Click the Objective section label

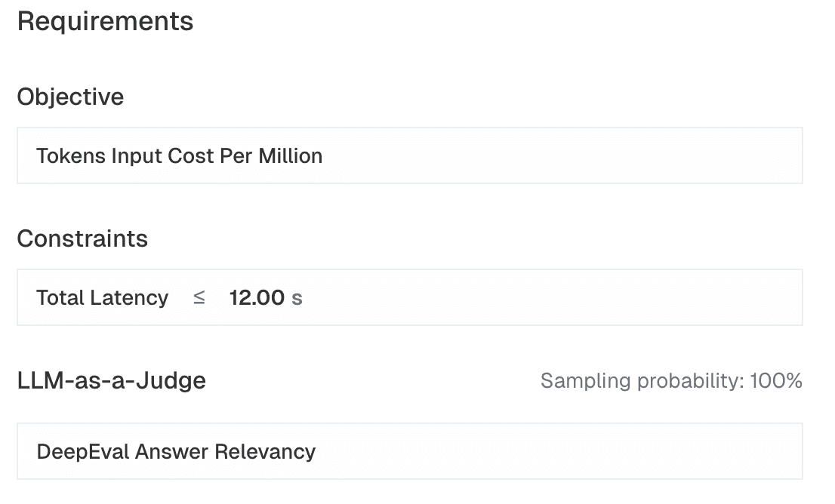point(70,97)
